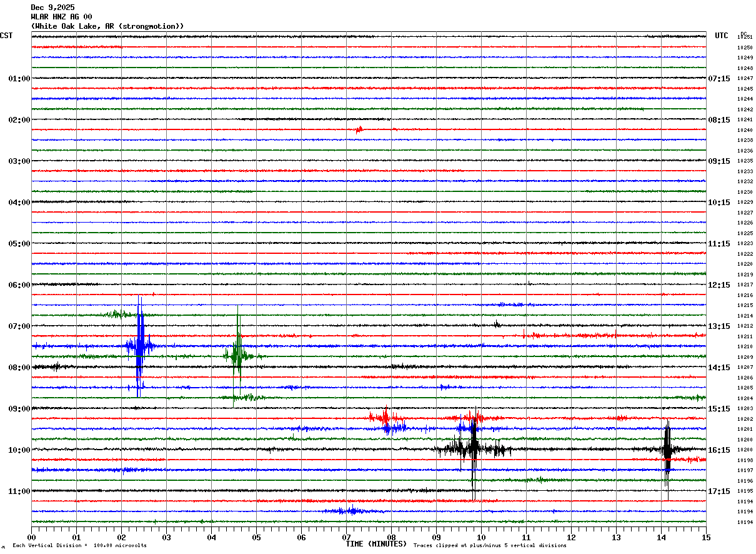Click minute 03 on the time axis
Viewport: 756px width, 554px height.
tap(166, 537)
